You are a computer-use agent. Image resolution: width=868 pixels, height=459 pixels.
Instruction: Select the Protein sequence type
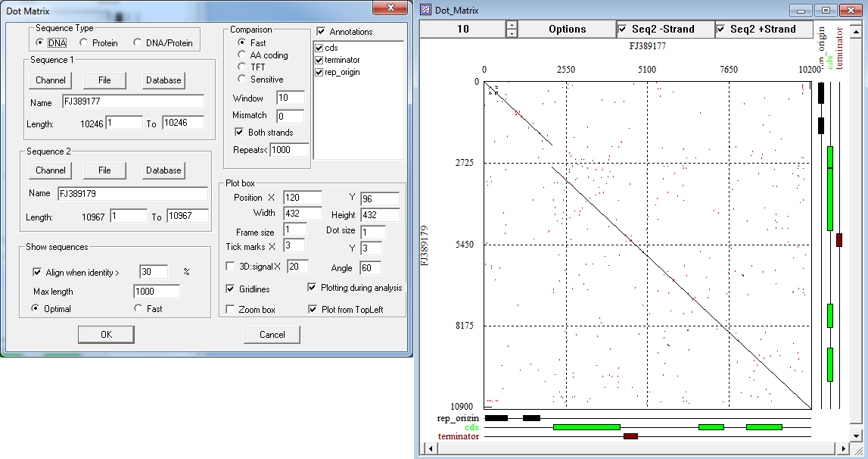[83, 42]
